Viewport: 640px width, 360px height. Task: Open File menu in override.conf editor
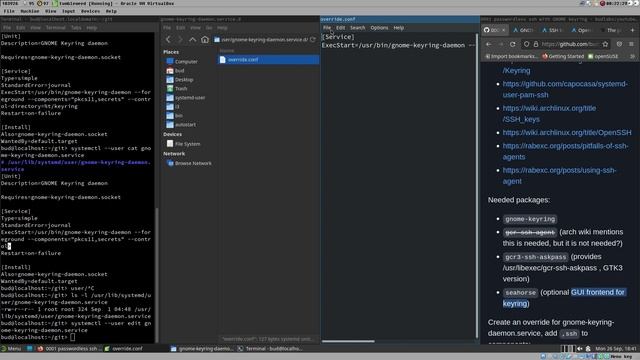327,28
